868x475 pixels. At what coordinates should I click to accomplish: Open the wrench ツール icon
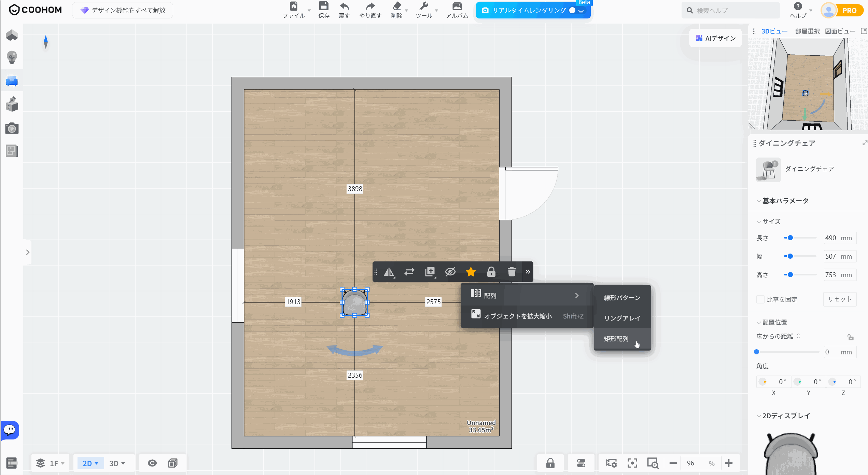coord(424,6)
